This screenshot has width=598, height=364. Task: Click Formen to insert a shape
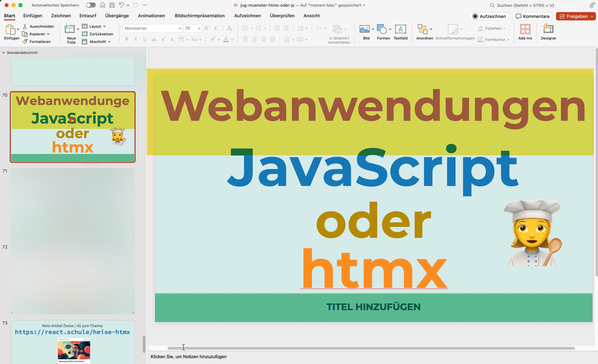[383, 32]
